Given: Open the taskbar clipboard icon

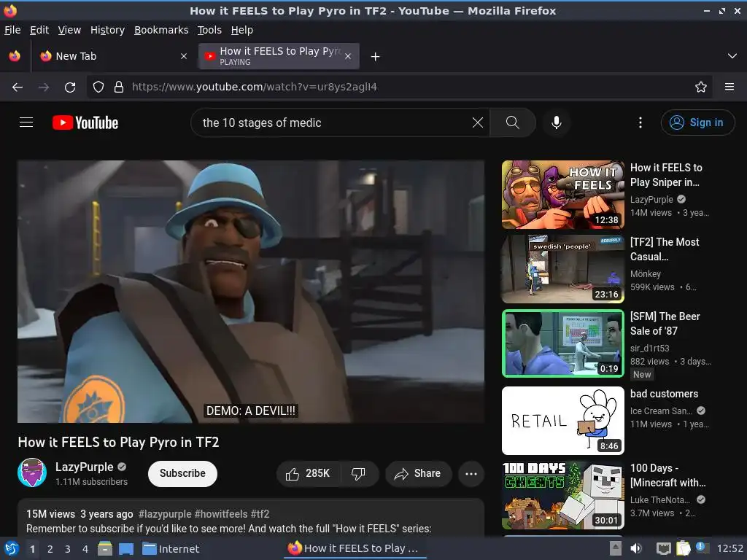Looking at the screenshot, I should [x=683, y=548].
